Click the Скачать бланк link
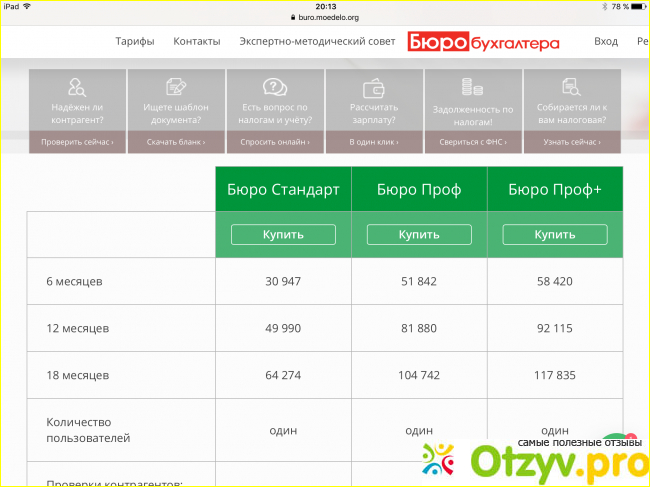The width and height of the screenshot is (650, 487). pyautogui.click(x=175, y=143)
